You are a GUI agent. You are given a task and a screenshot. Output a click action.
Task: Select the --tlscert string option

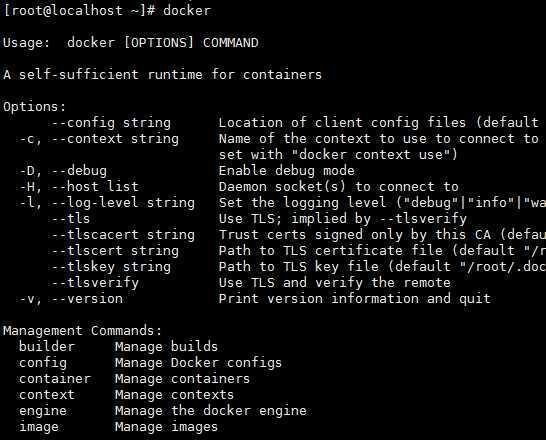(x=115, y=251)
